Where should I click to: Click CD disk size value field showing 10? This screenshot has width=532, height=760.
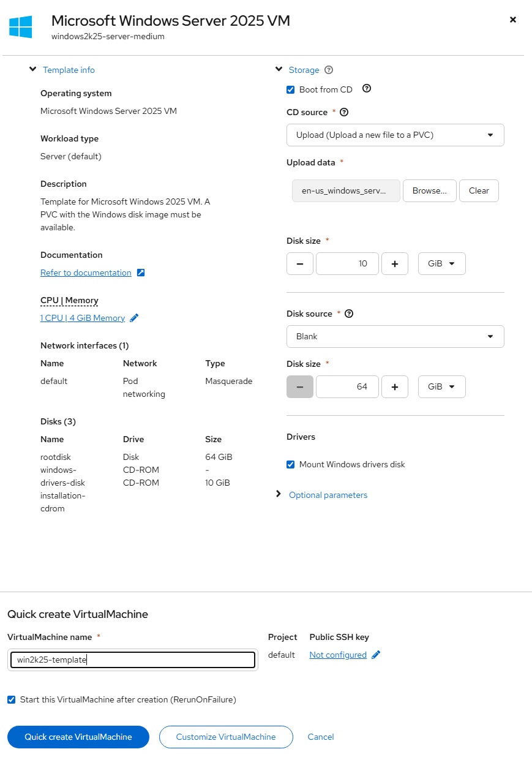[347, 263]
